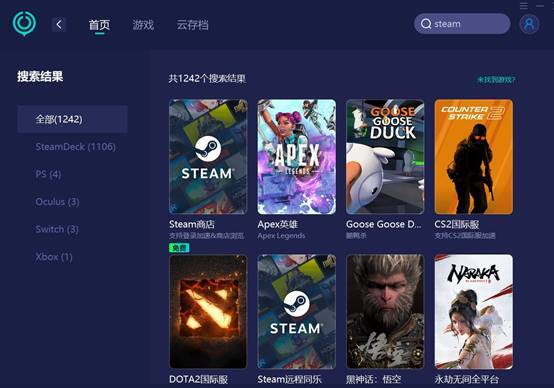Select the 全部(1242) filter

tap(72, 119)
